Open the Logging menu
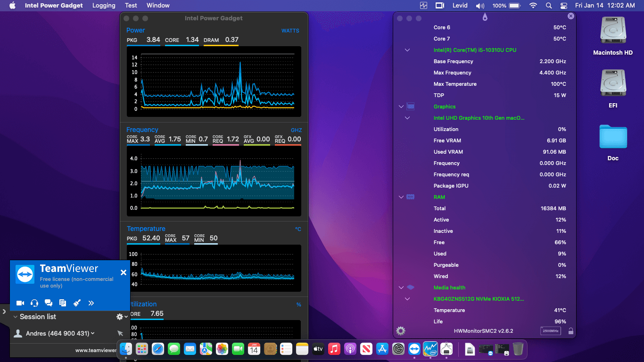The image size is (644, 362). click(x=104, y=6)
